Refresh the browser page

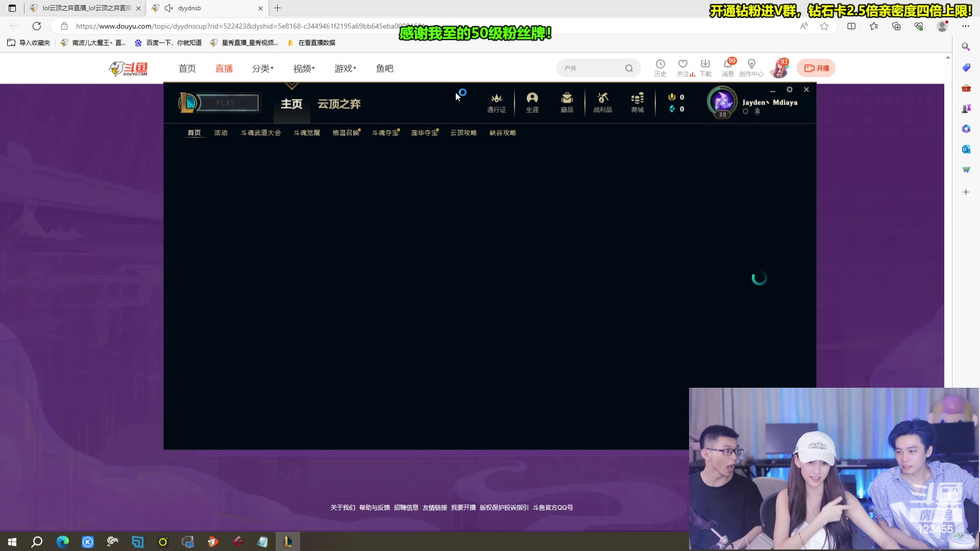[x=37, y=26]
